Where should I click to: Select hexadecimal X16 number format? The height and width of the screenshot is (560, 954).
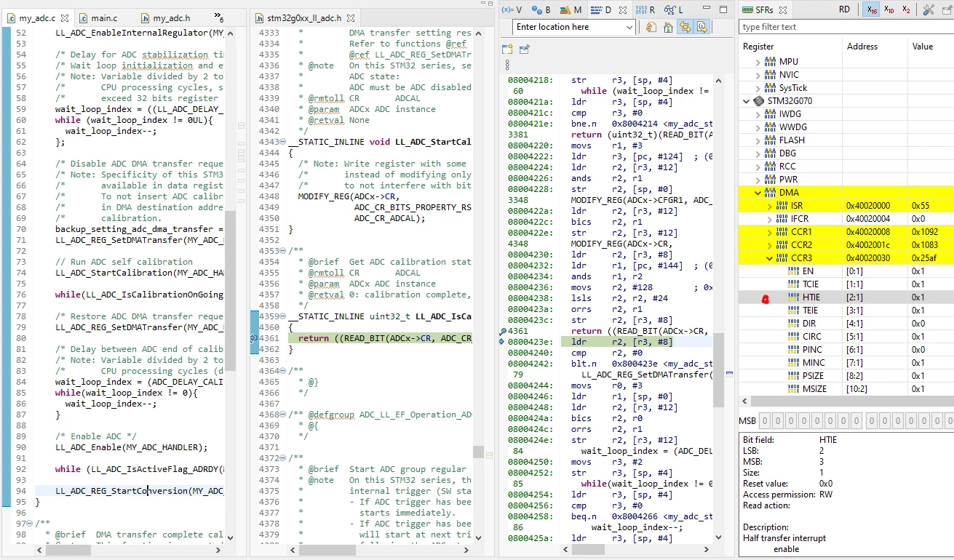coord(871,9)
